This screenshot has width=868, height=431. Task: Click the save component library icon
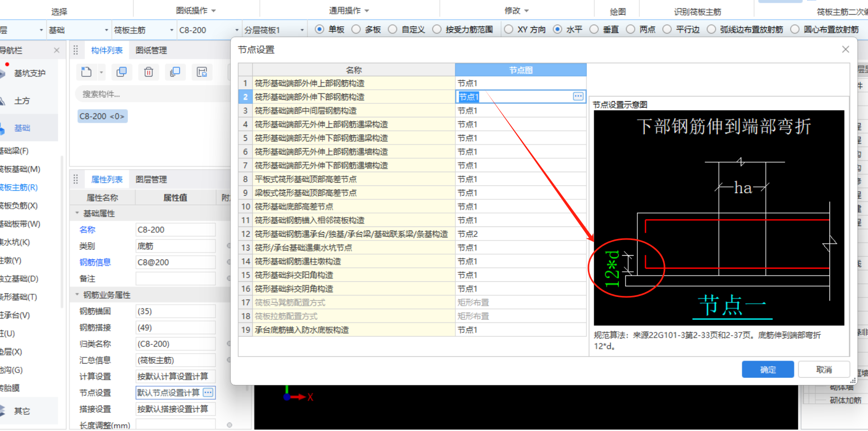tap(202, 72)
